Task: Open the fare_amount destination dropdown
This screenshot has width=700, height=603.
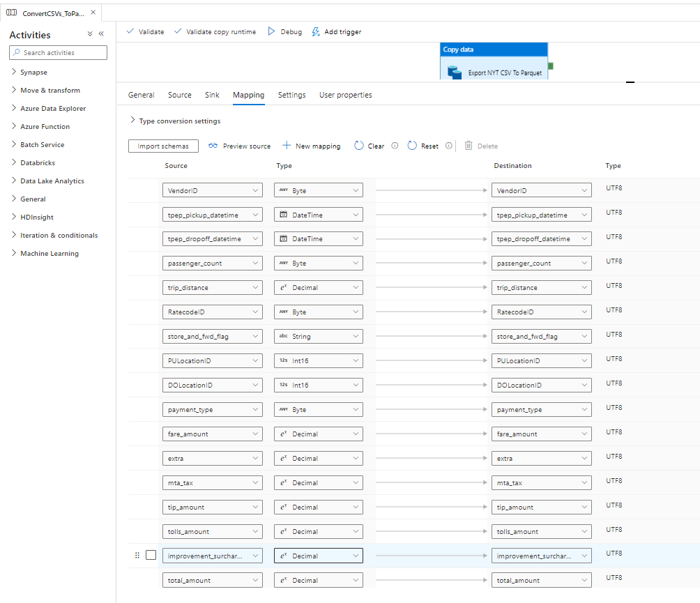Action: tap(542, 434)
